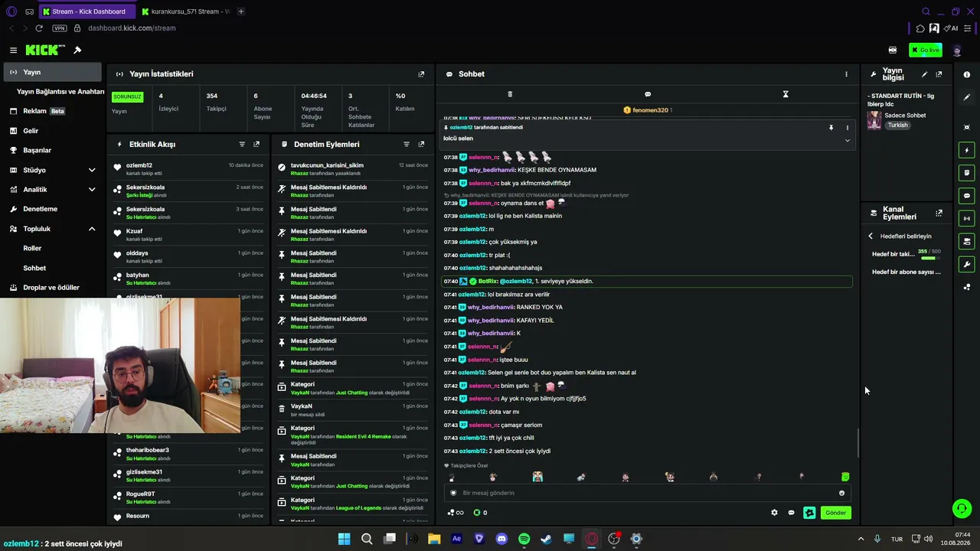Open Sohbet panel three-dot options
The height and width of the screenshot is (551, 980).
pyautogui.click(x=846, y=74)
